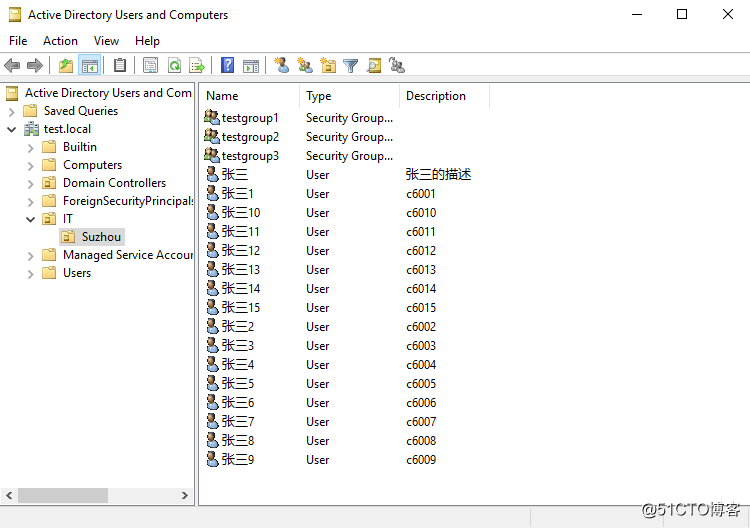This screenshot has height=528, width=750.
Task: Expand the ForeignSecurityPrincipals node
Action: pos(31,202)
